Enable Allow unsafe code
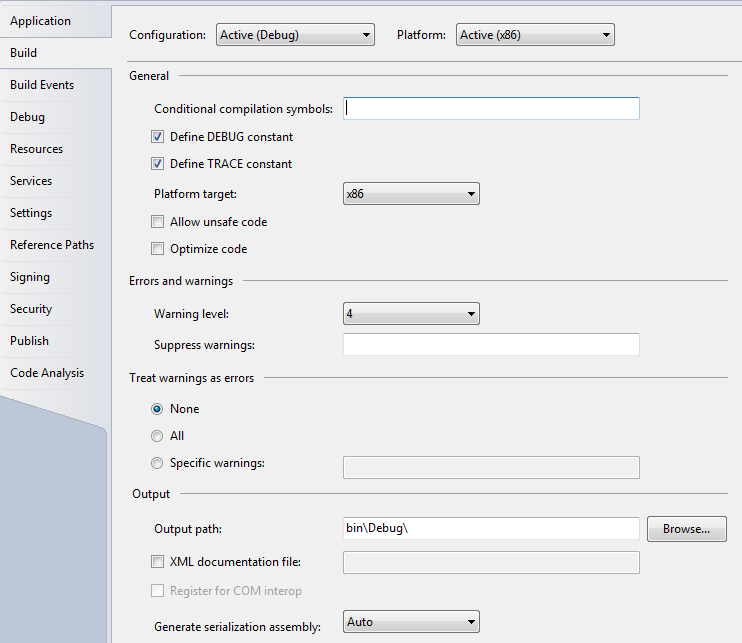The width and height of the screenshot is (742, 643). pyautogui.click(x=157, y=222)
